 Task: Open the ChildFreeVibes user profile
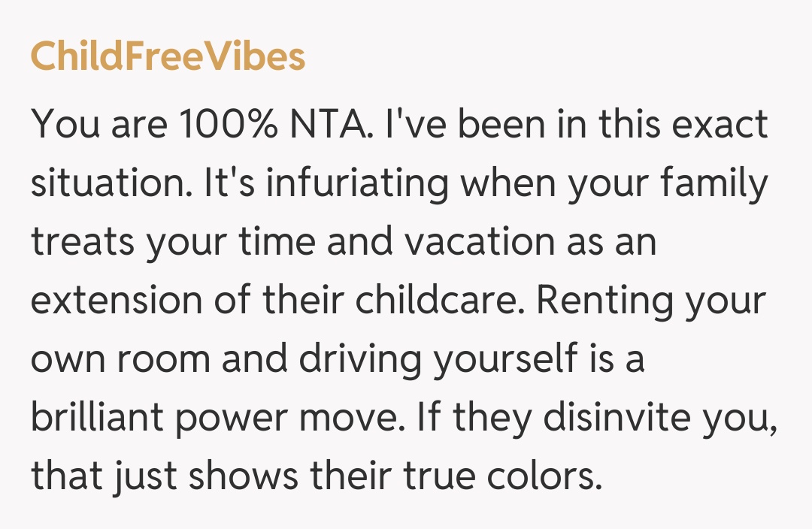(x=168, y=56)
